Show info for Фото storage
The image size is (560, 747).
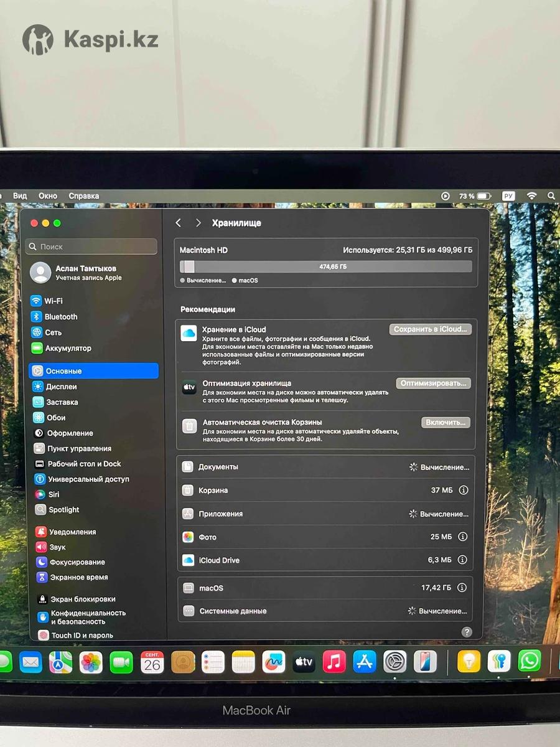[x=462, y=537]
